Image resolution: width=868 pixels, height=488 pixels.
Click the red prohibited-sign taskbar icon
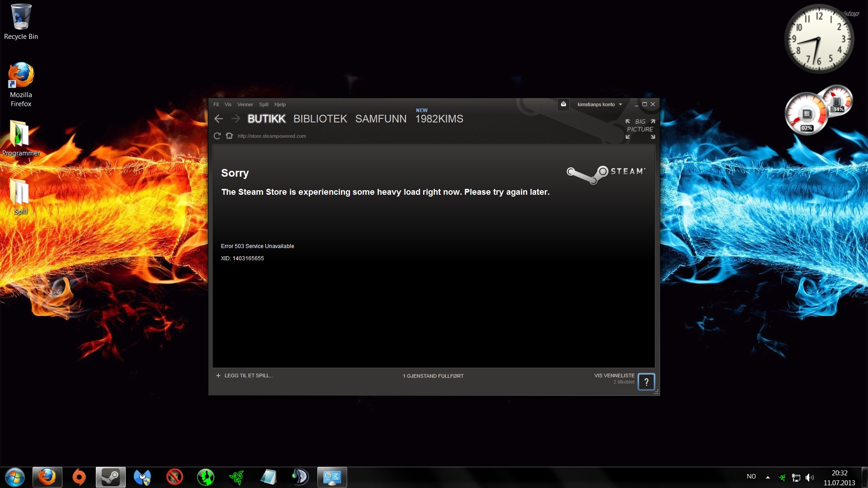tap(175, 477)
